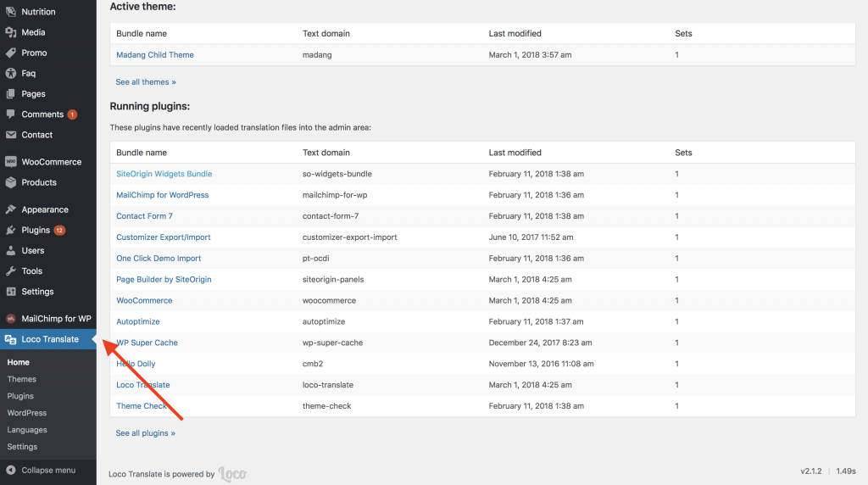The width and height of the screenshot is (868, 485).
Task: Click the WooCommerce logo icon
Action: [10, 162]
